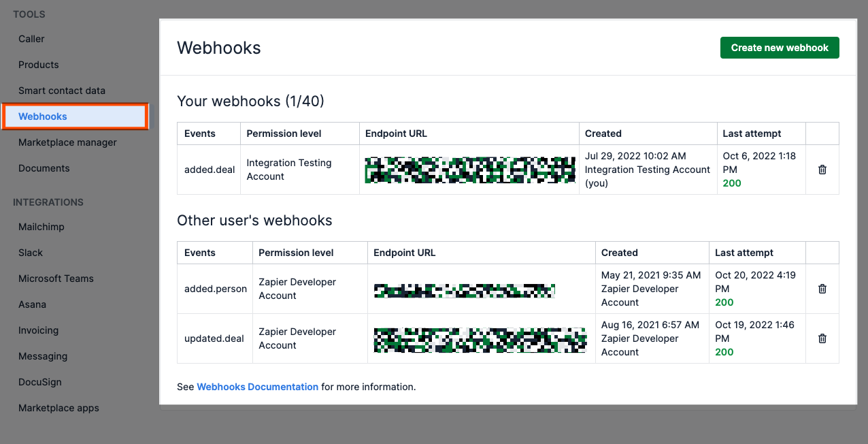Open Documents in the sidebar
The height and width of the screenshot is (444, 868).
tap(44, 168)
